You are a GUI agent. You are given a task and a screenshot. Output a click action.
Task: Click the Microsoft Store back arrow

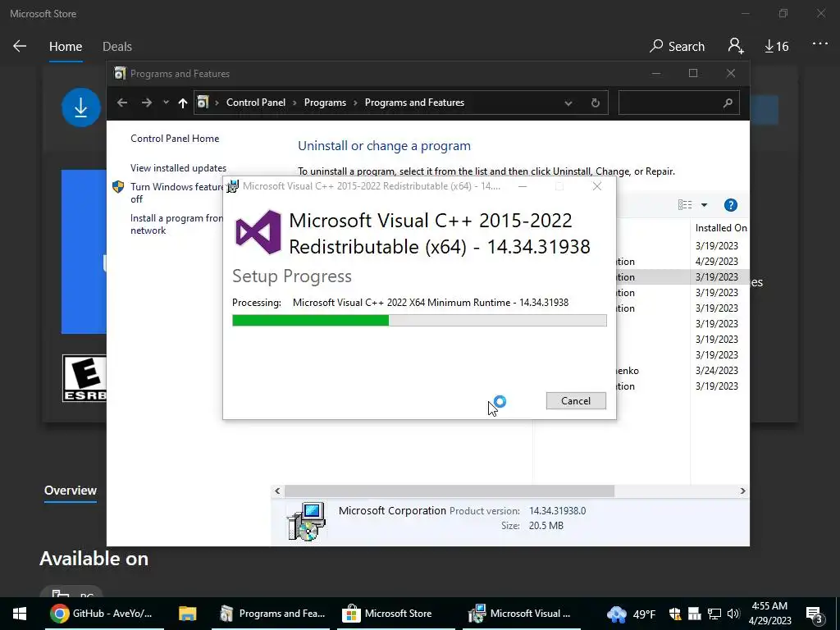click(x=20, y=46)
